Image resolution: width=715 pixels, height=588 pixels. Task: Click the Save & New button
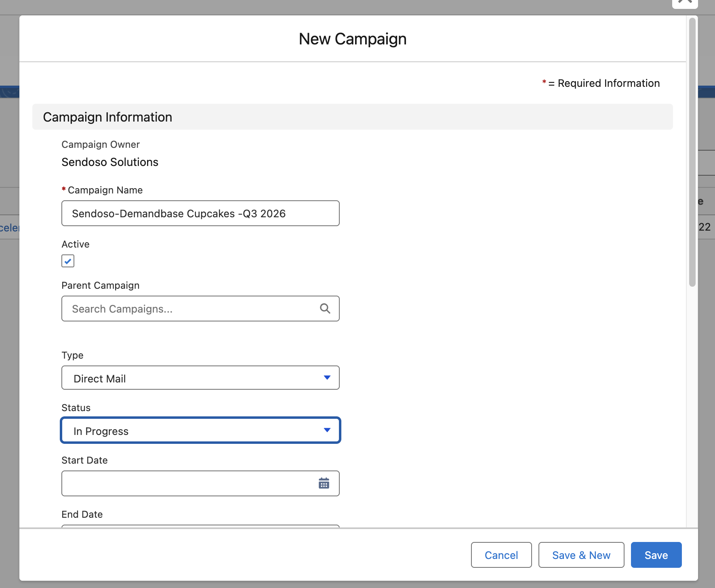[x=581, y=555]
